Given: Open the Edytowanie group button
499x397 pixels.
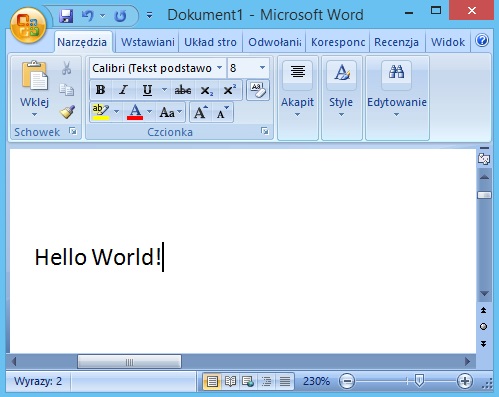Looking at the screenshot, I should click(397, 98).
